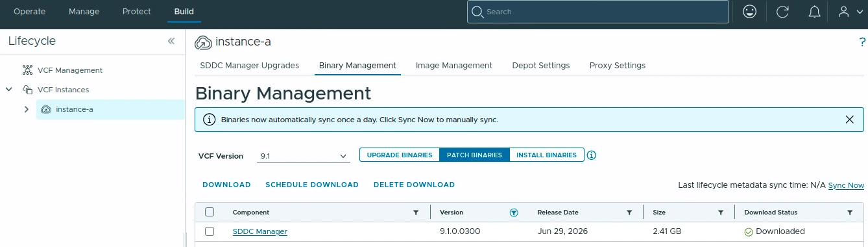Show Patch Binaries
Viewport: 868px width, 247px height.
(474, 155)
